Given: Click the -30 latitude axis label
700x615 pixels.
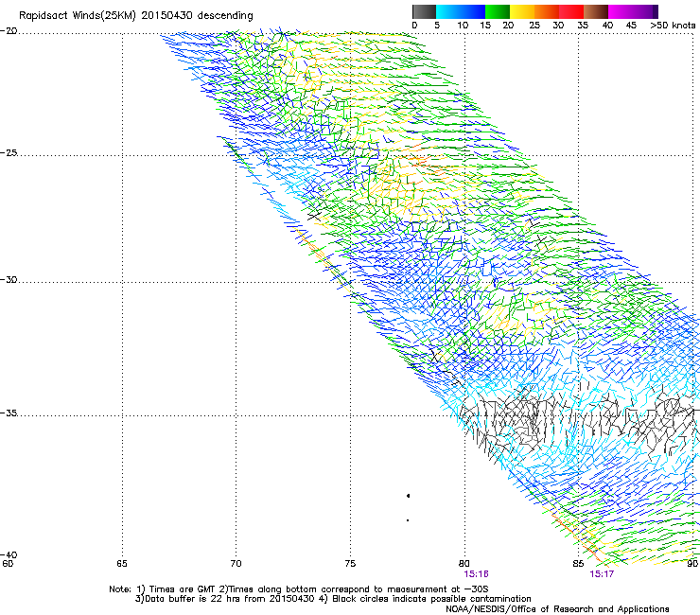Looking at the screenshot, I should (x=9, y=279).
